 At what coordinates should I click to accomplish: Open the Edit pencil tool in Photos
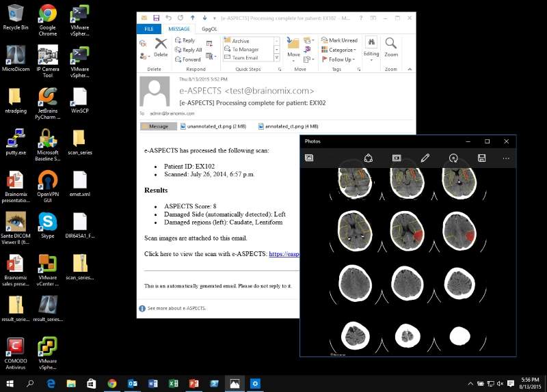pyautogui.click(x=425, y=158)
